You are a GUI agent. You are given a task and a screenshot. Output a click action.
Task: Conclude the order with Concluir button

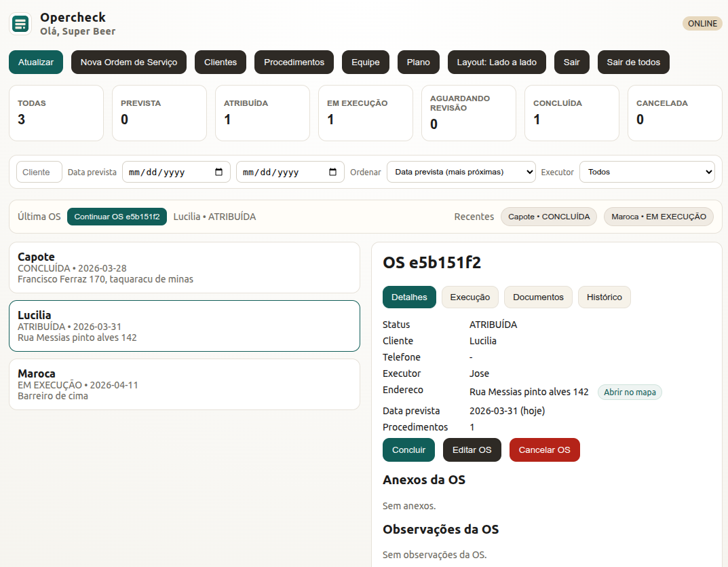tap(408, 450)
